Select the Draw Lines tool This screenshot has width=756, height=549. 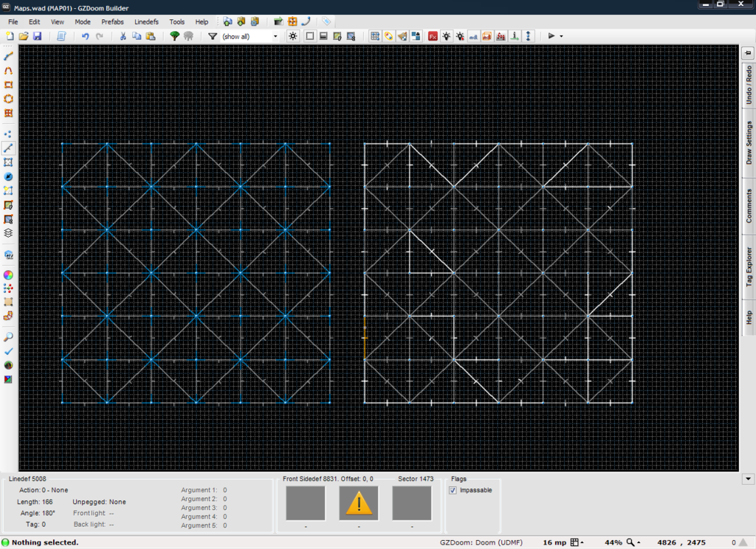tap(8, 56)
